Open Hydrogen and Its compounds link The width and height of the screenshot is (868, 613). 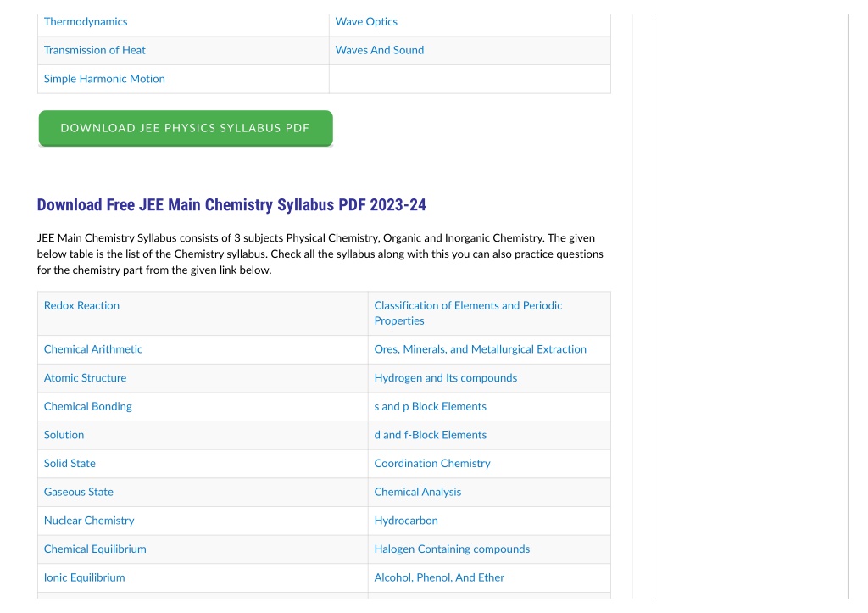tap(445, 378)
